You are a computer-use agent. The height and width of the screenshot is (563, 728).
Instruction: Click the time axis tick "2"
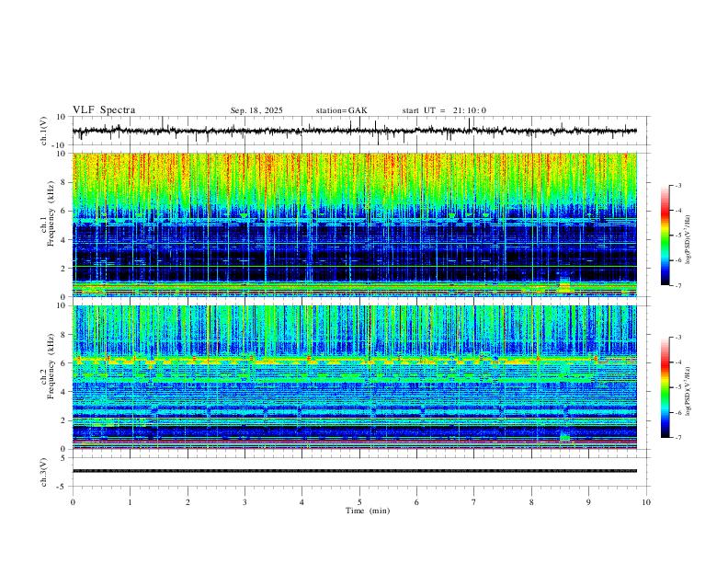click(x=188, y=502)
